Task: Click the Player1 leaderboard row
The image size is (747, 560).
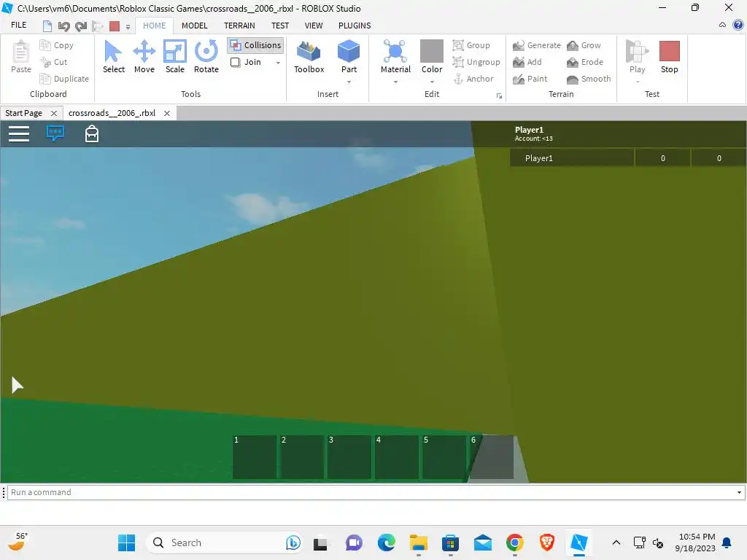Action: [x=628, y=158]
